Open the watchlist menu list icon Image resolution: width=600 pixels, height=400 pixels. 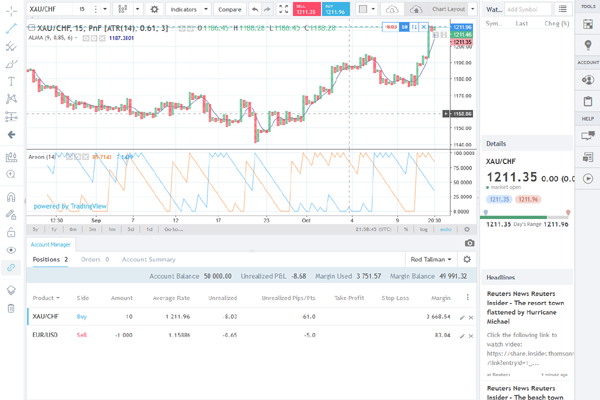[562, 9]
